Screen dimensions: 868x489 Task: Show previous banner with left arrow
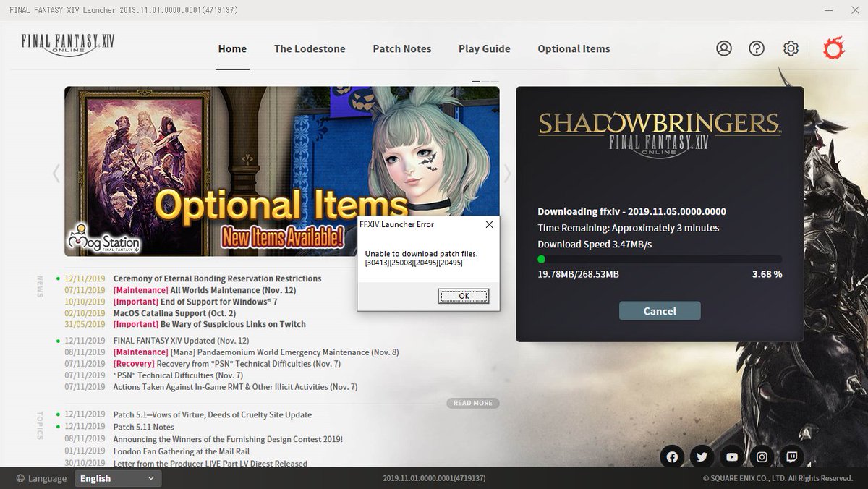tap(56, 173)
